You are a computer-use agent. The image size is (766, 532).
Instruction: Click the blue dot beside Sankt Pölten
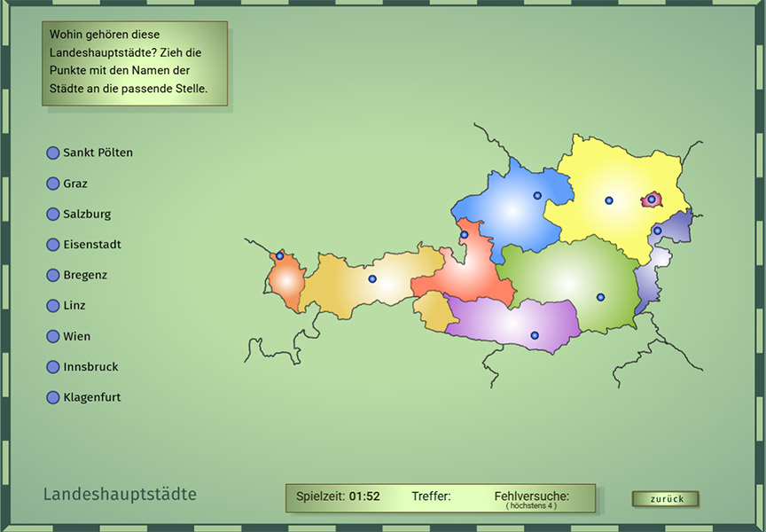(52, 153)
